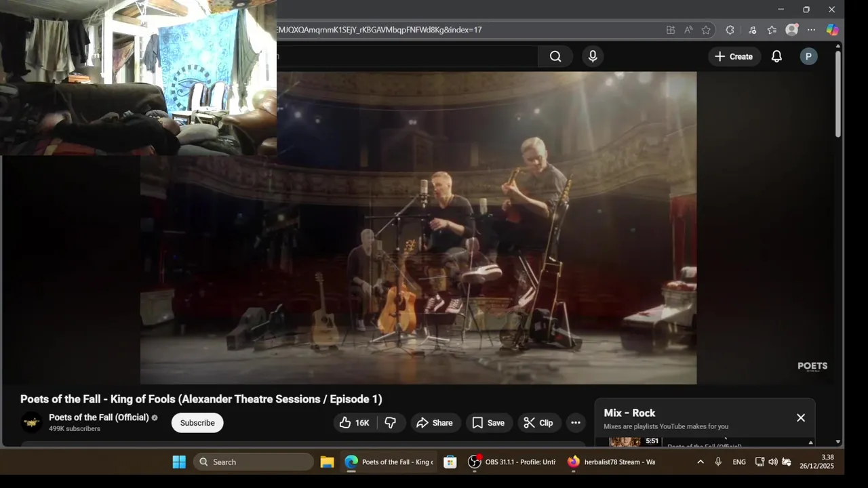The image size is (868, 488).
Task: Click the taskbar Search box
Action: tap(254, 462)
